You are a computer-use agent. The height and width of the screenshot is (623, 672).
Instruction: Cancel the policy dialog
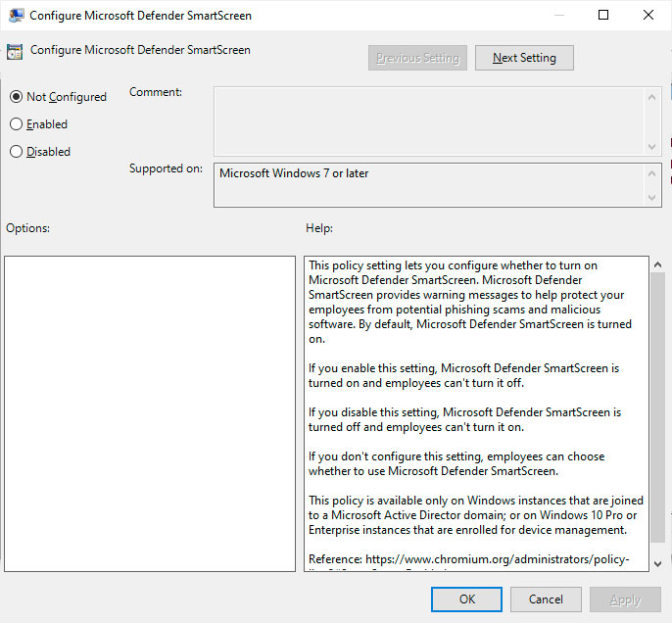click(x=546, y=599)
